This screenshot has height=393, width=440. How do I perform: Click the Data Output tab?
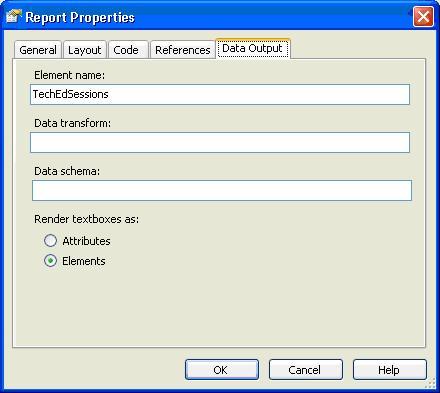[252, 49]
